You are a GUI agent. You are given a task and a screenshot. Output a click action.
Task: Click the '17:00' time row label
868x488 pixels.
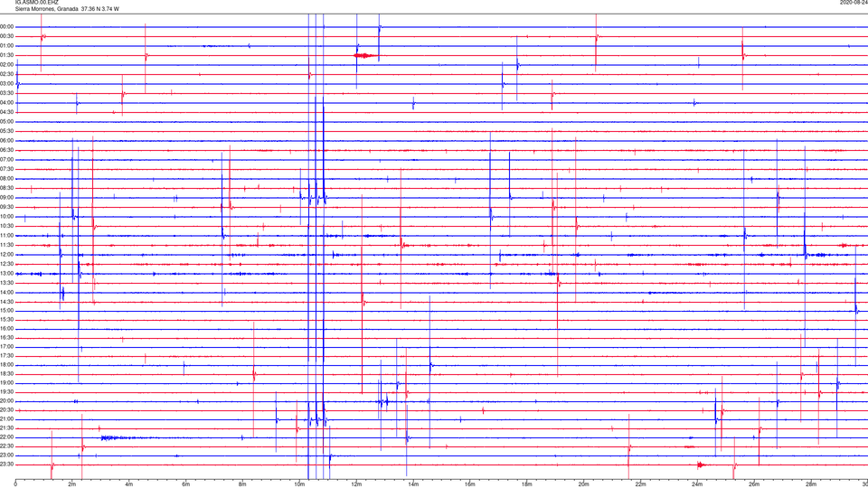[7, 347]
